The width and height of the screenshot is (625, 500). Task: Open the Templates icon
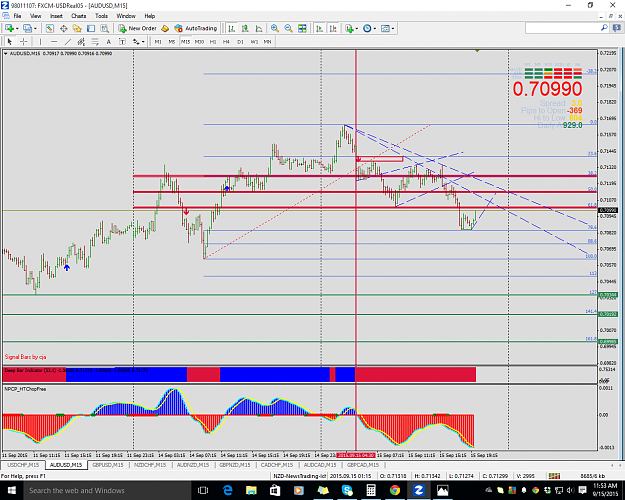[x=385, y=28]
